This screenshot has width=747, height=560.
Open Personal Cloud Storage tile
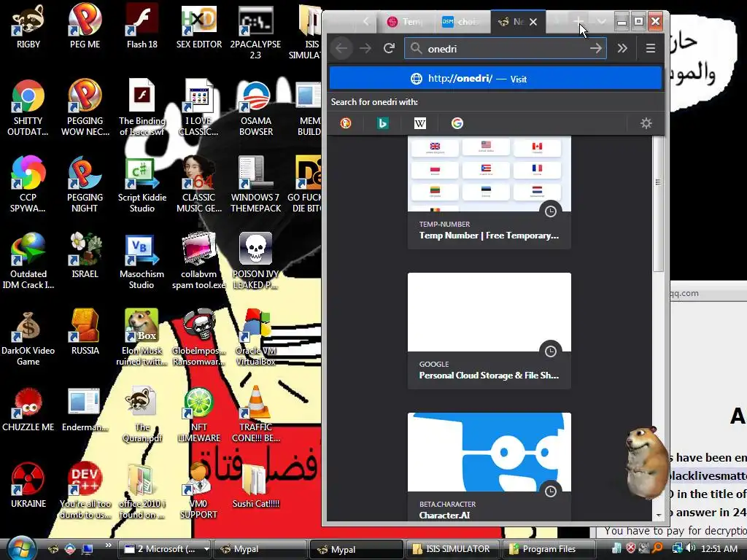pyautogui.click(x=489, y=330)
